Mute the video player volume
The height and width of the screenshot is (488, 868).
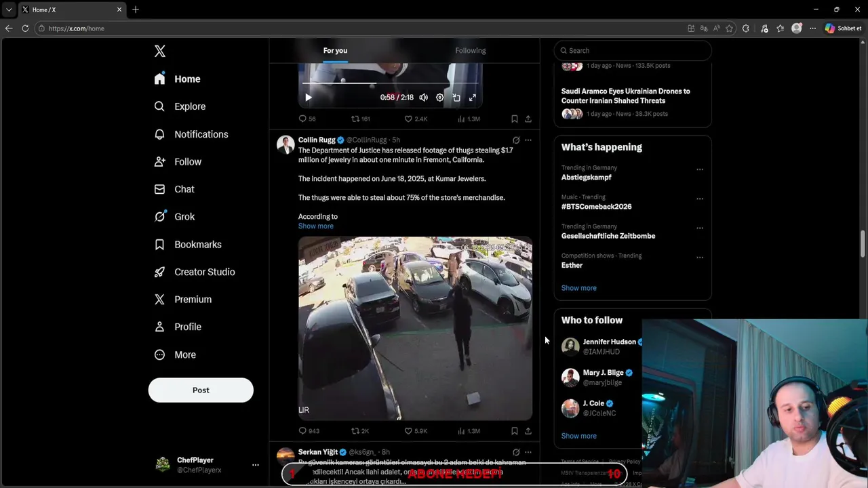(x=423, y=98)
